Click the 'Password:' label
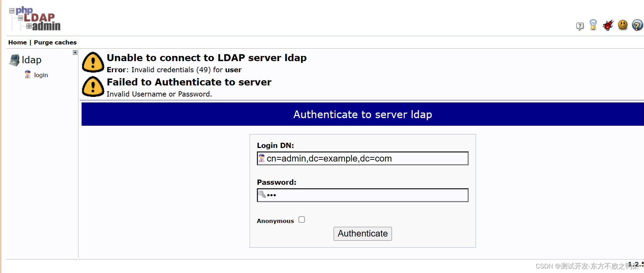The height and width of the screenshot is (273, 644). point(277,182)
